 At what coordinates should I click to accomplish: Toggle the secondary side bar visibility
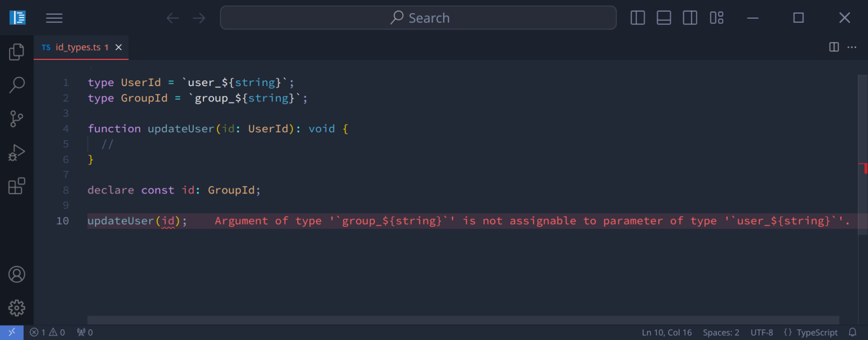(x=690, y=18)
